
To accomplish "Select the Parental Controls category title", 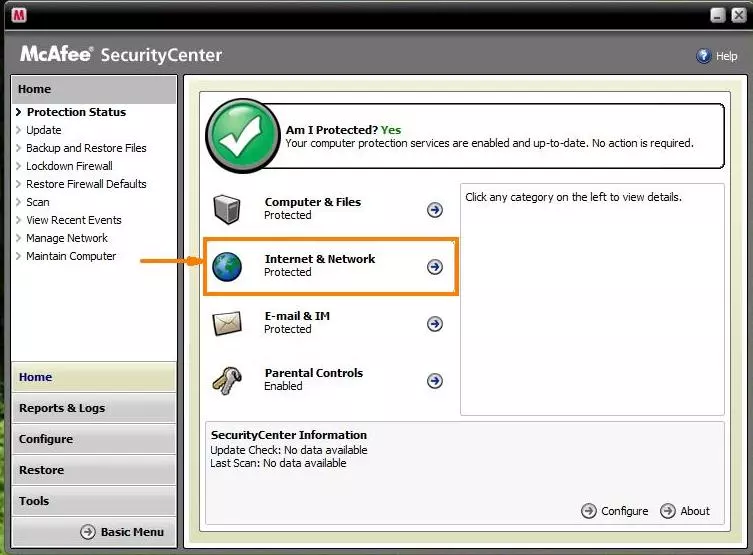I will [x=314, y=373].
